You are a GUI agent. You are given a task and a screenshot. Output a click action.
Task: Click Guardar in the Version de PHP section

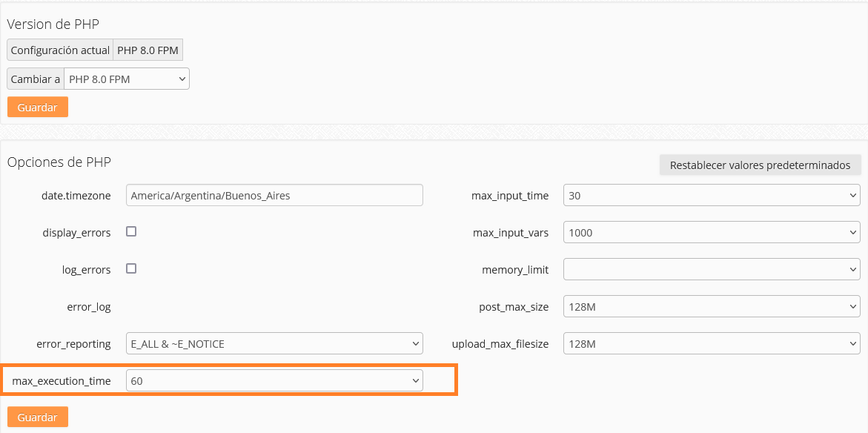pyautogui.click(x=37, y=107)
